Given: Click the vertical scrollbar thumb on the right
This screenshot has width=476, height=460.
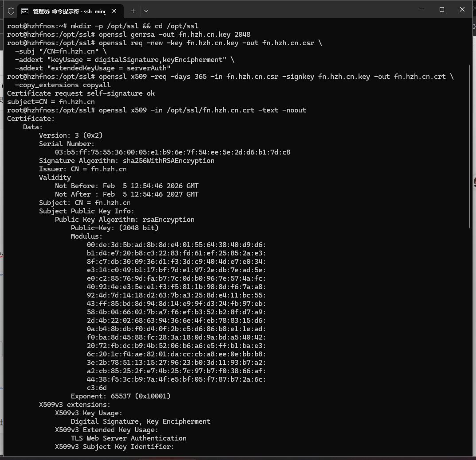Looking at the screenshot, I should 470,146.
